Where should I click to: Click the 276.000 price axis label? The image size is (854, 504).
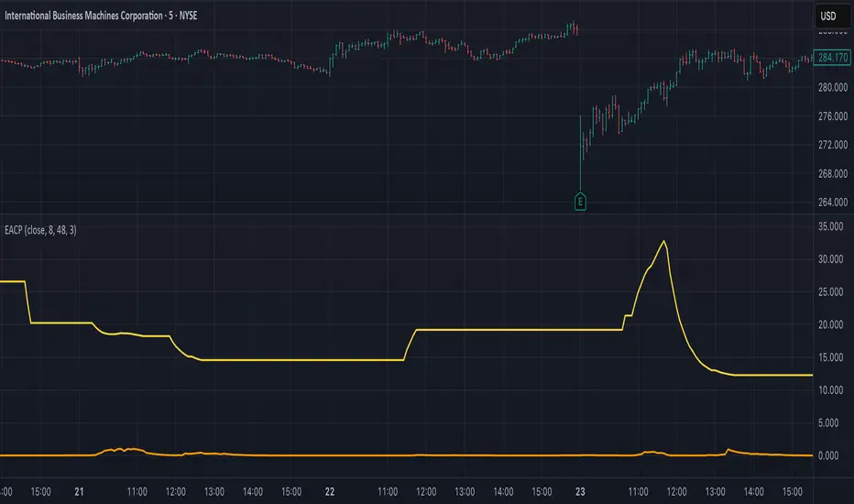coord(833,116)
